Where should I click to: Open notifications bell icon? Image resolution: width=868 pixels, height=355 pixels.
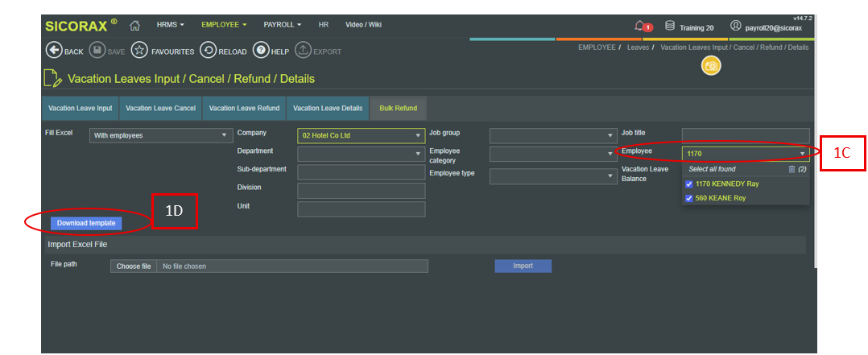640,26
